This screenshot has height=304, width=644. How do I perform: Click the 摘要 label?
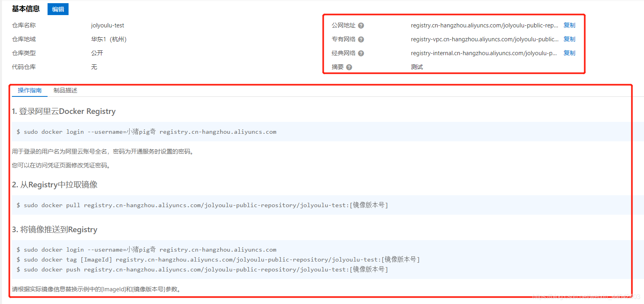coord(338,67)
